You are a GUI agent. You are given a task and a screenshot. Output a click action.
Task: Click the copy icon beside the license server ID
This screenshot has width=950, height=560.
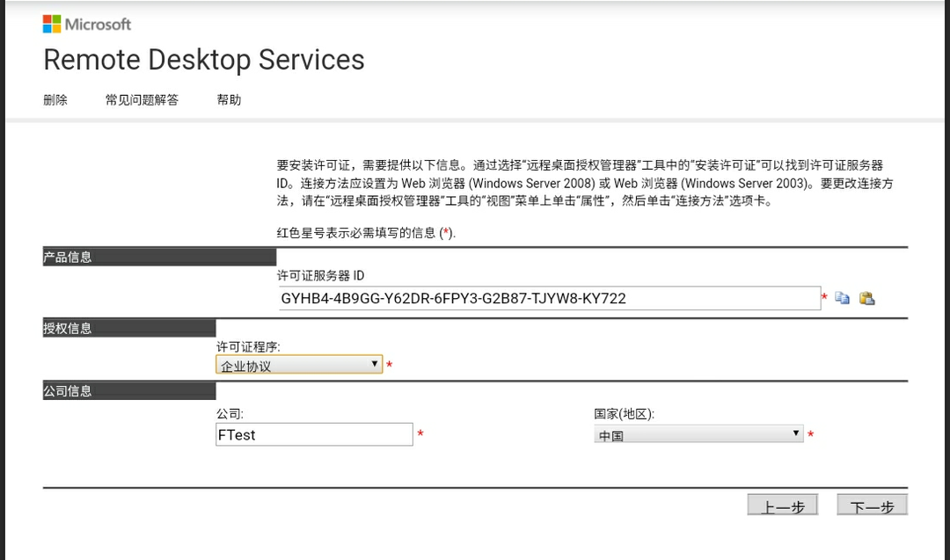coord(842,298)
